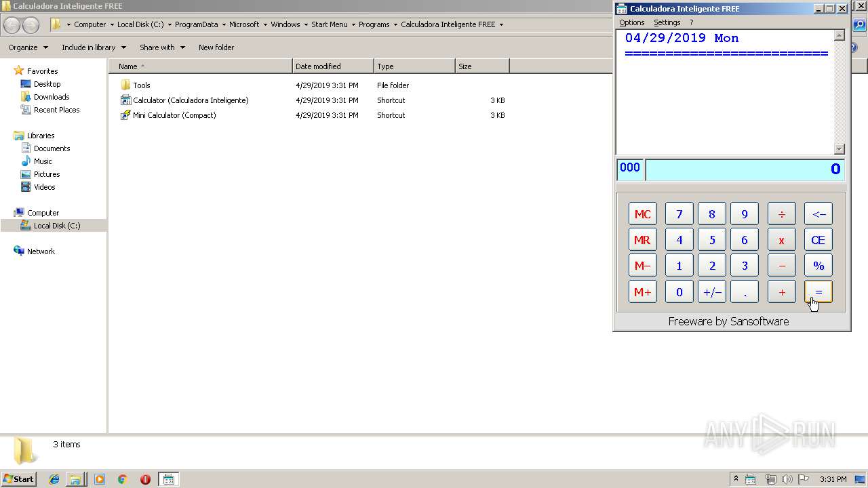Click the MC memory clear key
Image resolution: width=868 pixels, height=488 pixels.
click(x=642, y=214)
